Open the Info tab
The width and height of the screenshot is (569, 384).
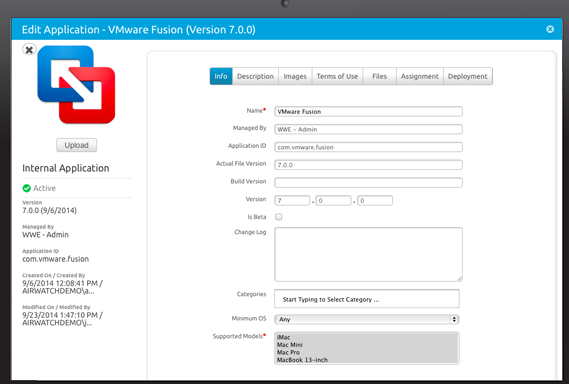pos(221,76)
